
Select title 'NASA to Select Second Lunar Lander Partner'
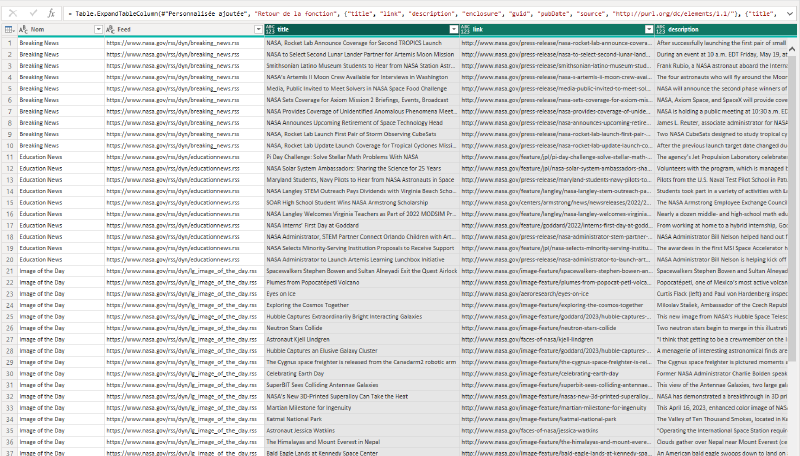click(362, 54)
